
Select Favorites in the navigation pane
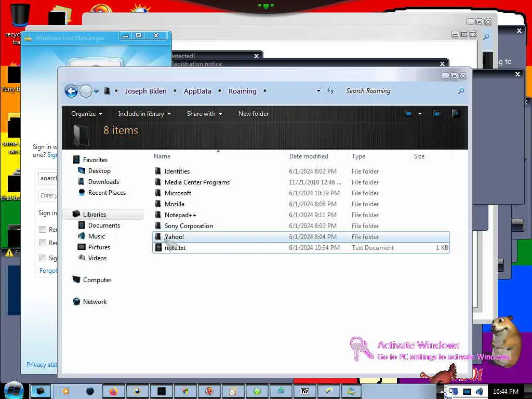(95, 160)
